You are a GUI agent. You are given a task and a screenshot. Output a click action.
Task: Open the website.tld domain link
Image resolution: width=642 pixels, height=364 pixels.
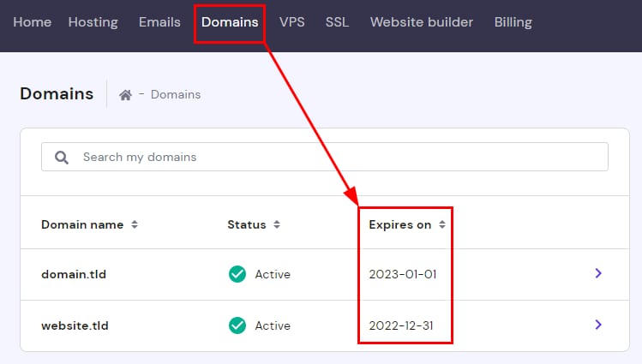pyautogui.click(x=75, y=326)
